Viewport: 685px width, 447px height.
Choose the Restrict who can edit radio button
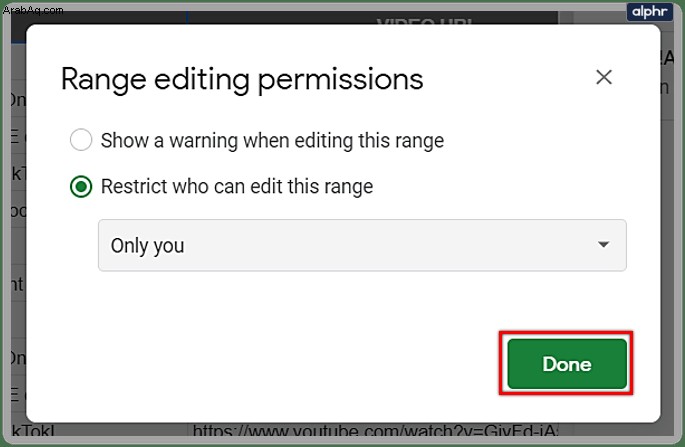coord(81,187)
